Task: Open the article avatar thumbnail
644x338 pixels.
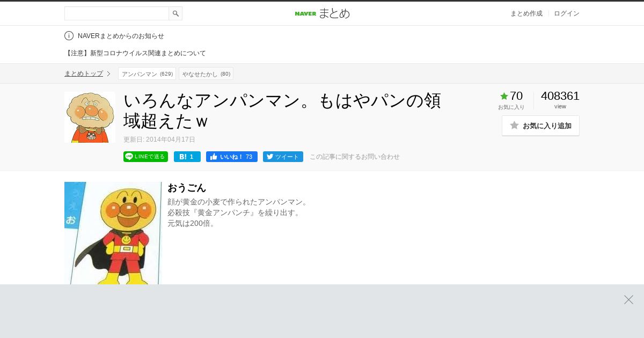Action: click(x=90, y=117)
